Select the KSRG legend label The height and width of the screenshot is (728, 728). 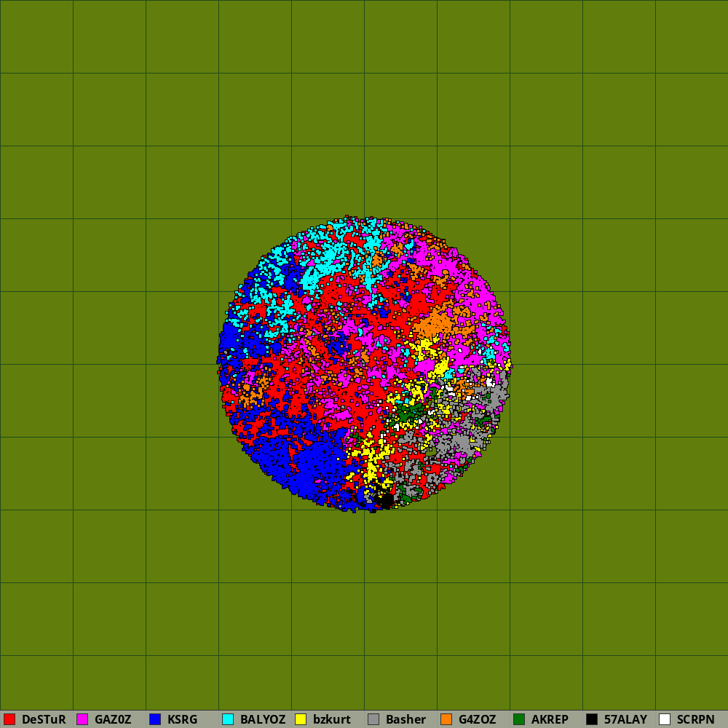183,719
